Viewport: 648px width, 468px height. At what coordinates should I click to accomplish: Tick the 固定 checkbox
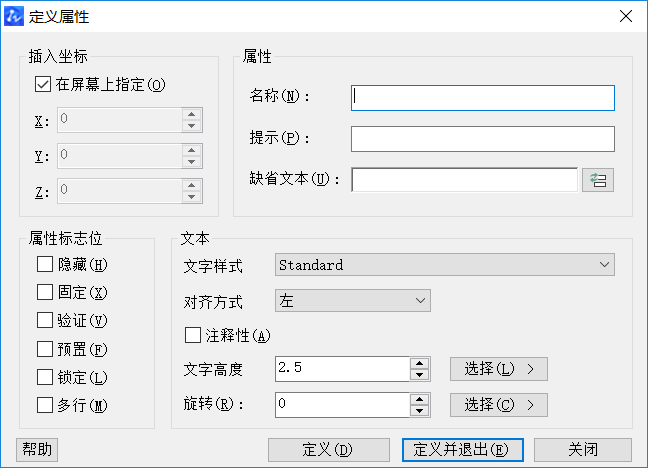pyautogui.click(x=44, y=293)
